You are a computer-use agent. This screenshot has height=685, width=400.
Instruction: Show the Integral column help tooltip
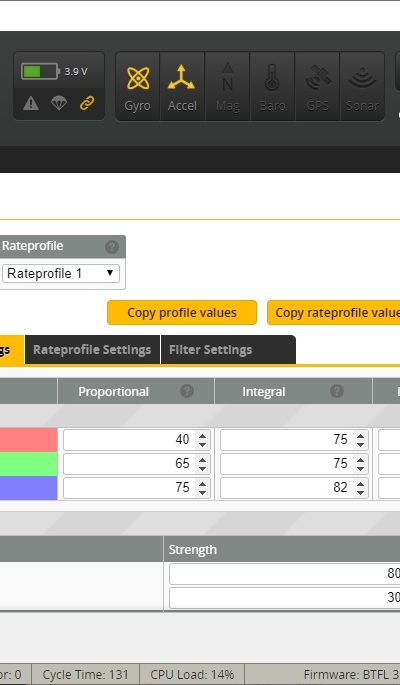pos(337,391)
